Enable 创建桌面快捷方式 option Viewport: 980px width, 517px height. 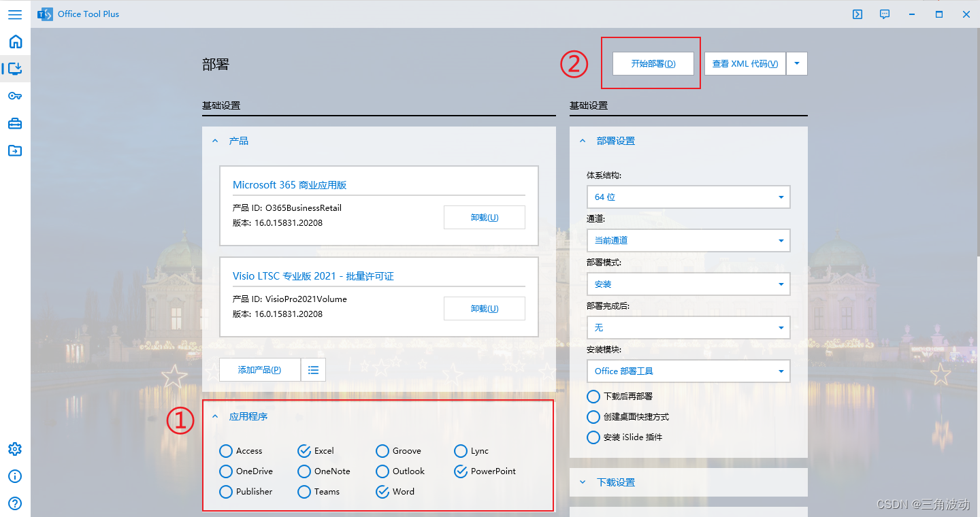[593, 417]
